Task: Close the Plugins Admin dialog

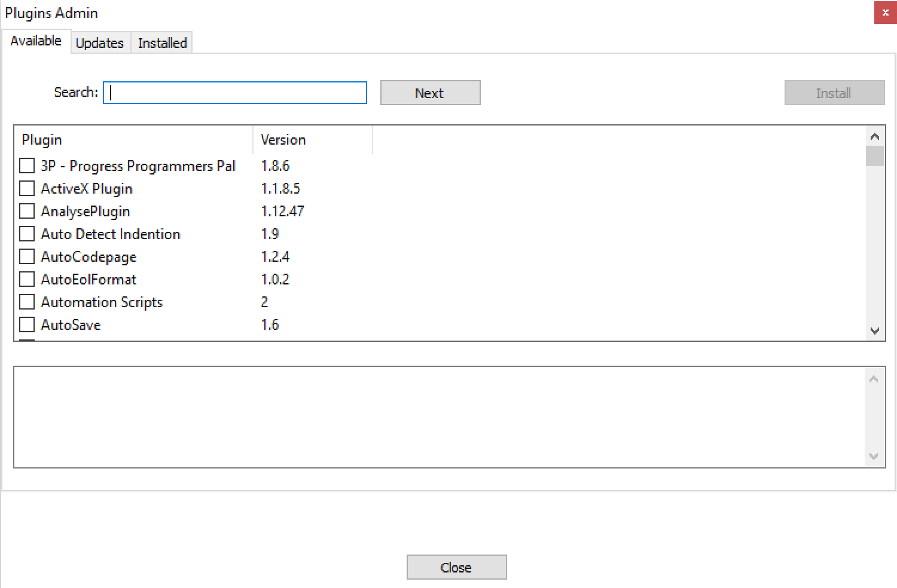Action: pos(456,566)
